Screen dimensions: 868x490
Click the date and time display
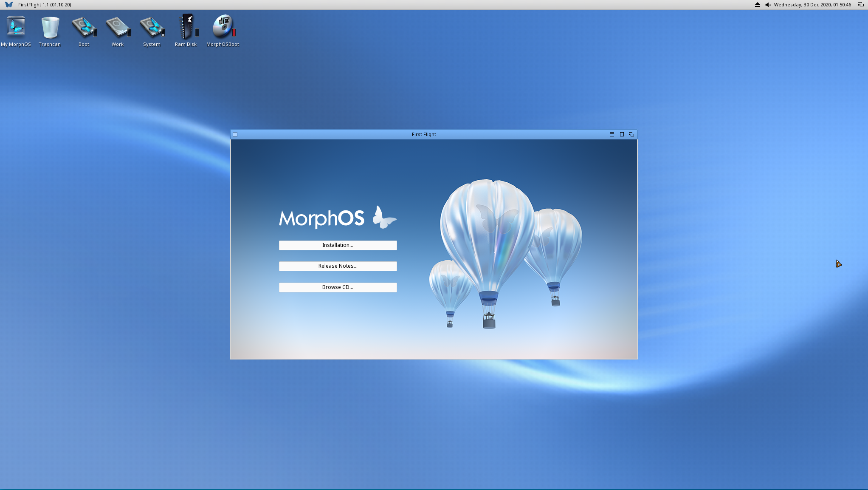[812, 5]
